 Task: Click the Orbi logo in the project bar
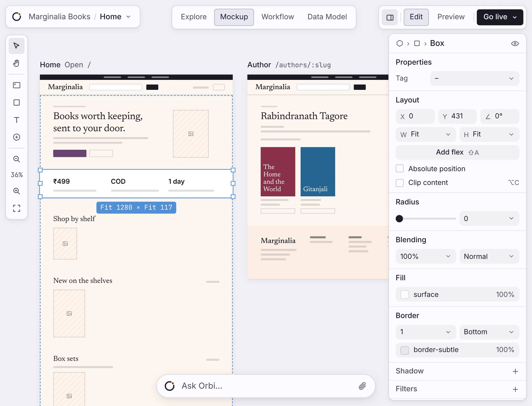[17, 17]
